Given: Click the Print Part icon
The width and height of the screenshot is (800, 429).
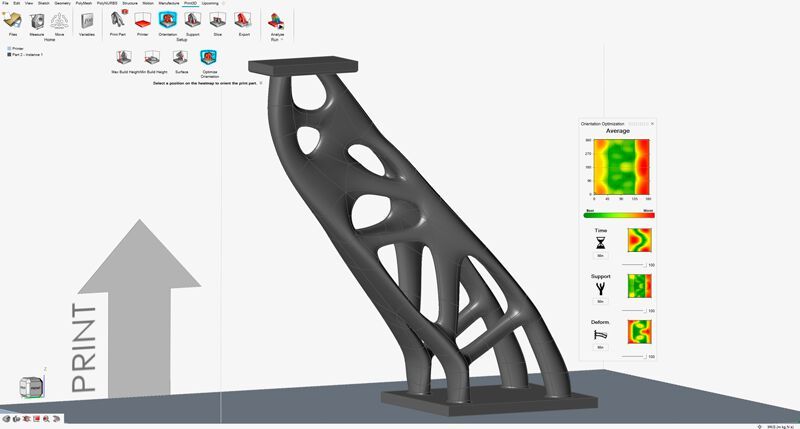Looking at the screenshot, I should click(x=118, y=20).
